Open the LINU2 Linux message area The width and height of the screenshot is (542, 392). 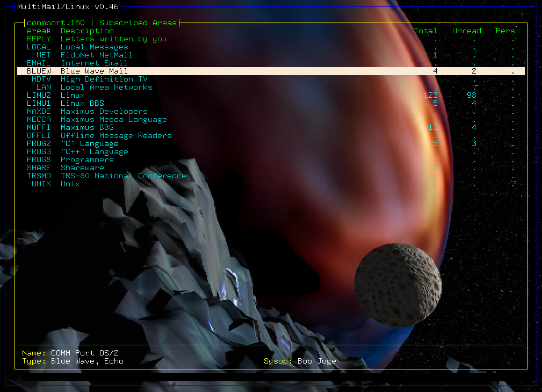[73, 95]
